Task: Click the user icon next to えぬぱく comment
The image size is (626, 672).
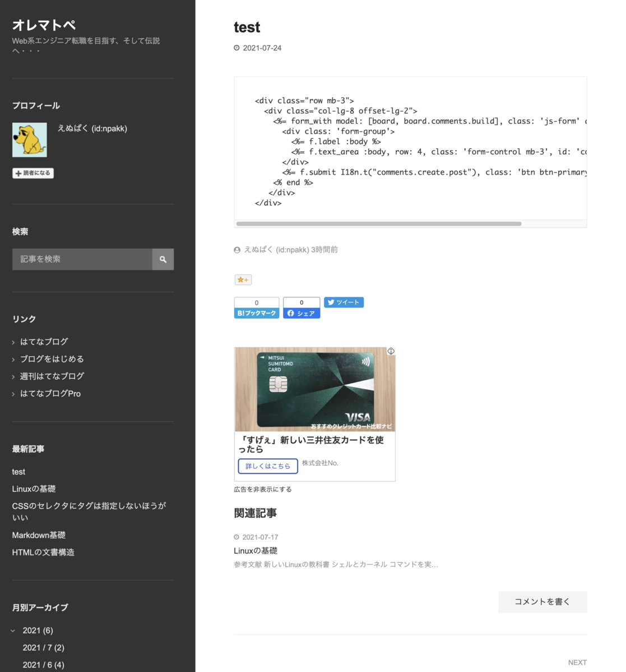Action: (237, 250)
